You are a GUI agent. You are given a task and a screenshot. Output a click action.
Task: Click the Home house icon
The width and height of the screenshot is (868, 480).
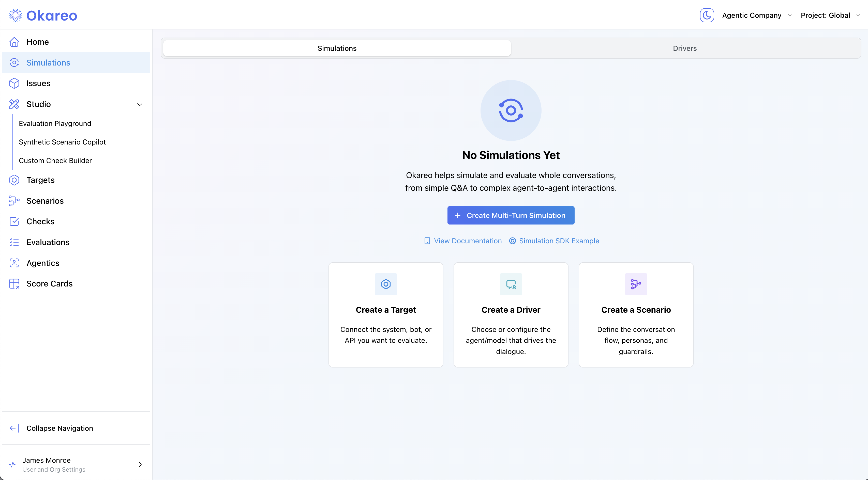point(14,42)
